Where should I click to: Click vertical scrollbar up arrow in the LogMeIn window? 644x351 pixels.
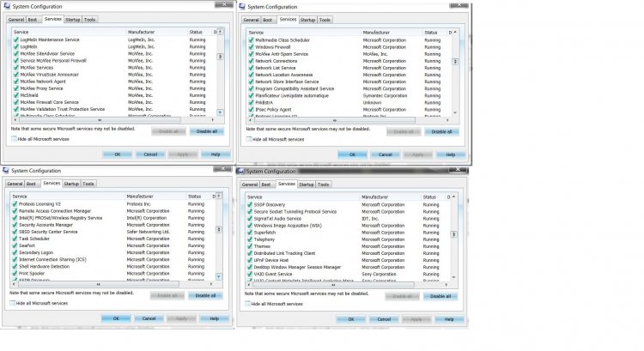coord(220,32)
